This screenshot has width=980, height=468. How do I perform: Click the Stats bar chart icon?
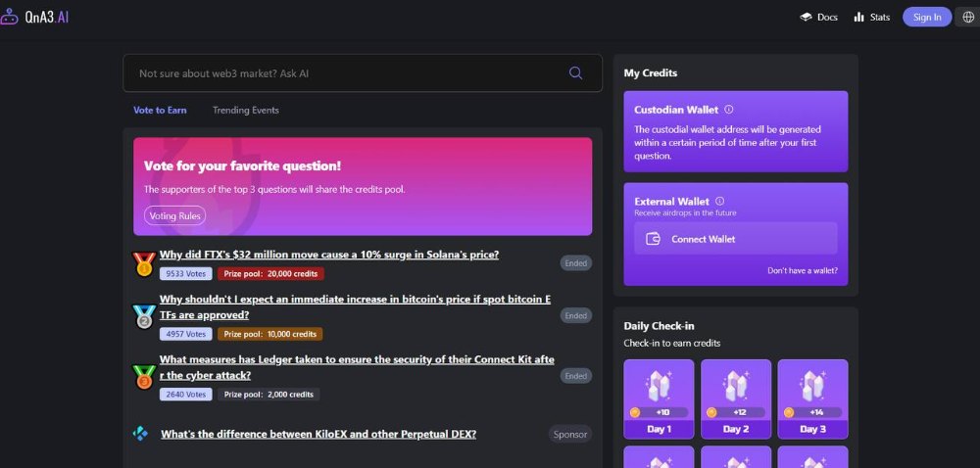click(858, 17)
